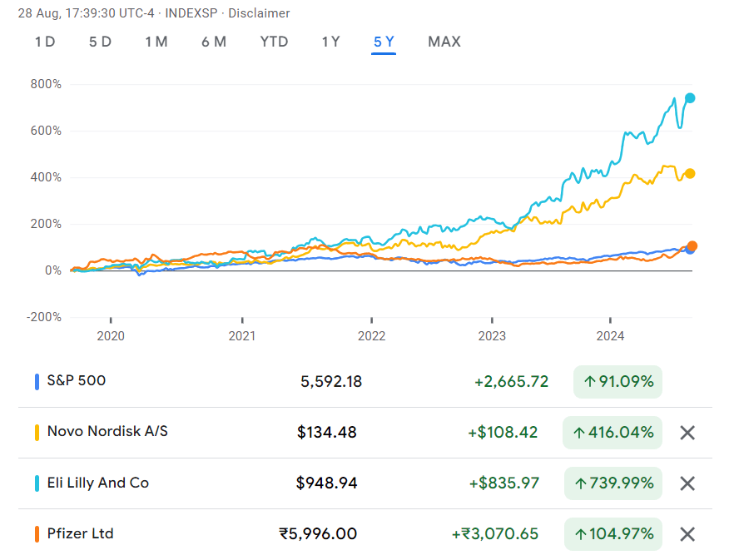Click Eli Lilly cyan endpoint dot on chart
The image size is (734, 560).
pos(689,98)
